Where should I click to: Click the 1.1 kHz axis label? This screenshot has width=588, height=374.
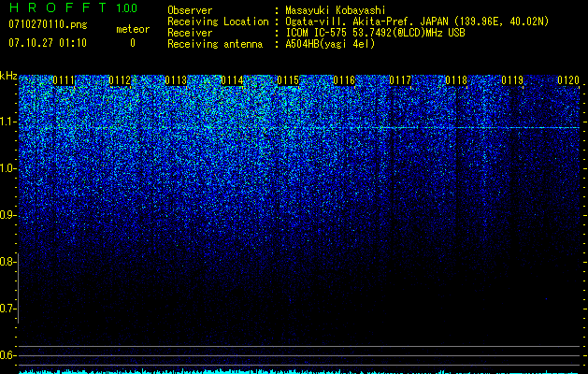click(7, 122)
